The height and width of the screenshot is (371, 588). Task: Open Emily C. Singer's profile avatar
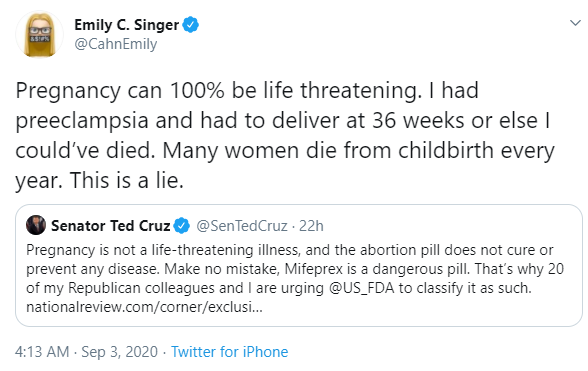pyautogui.click(x=39, y=35)
